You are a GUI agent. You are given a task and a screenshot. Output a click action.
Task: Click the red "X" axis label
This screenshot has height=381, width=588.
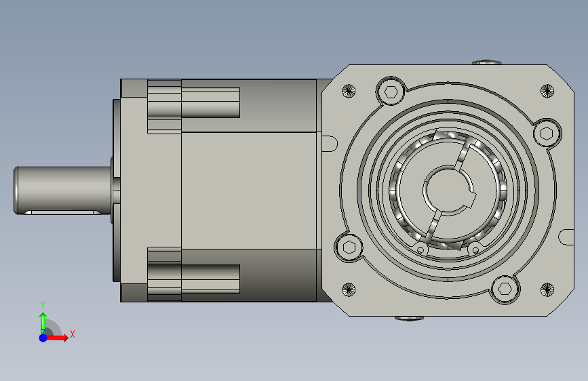pos(73,334)
